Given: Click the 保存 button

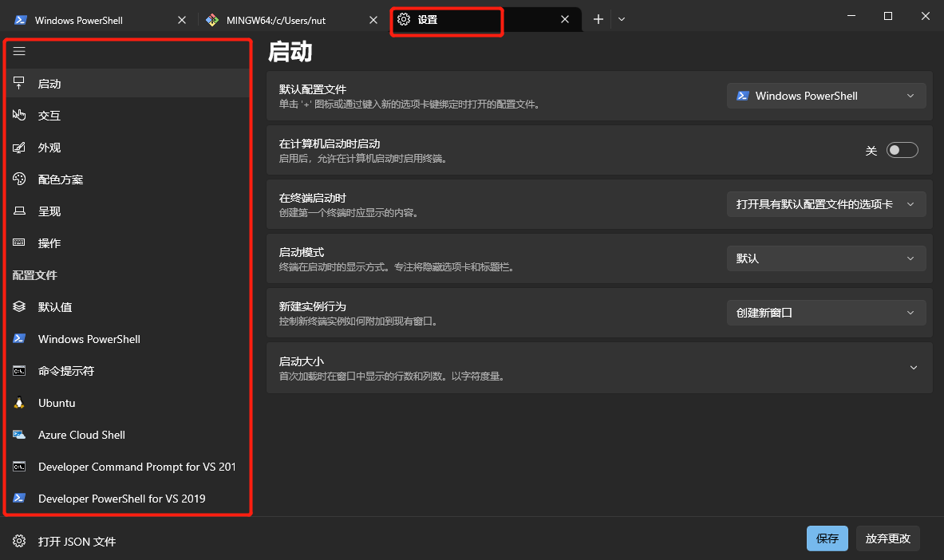Looking at the screenshot, I should coord(827,538).
